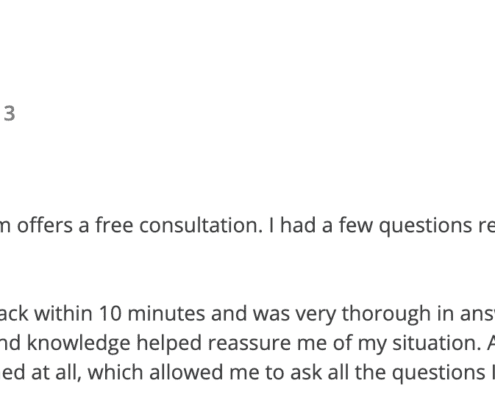Click the word "within" in the review text
The image size is (495, 400).
(x=63, y=313)
